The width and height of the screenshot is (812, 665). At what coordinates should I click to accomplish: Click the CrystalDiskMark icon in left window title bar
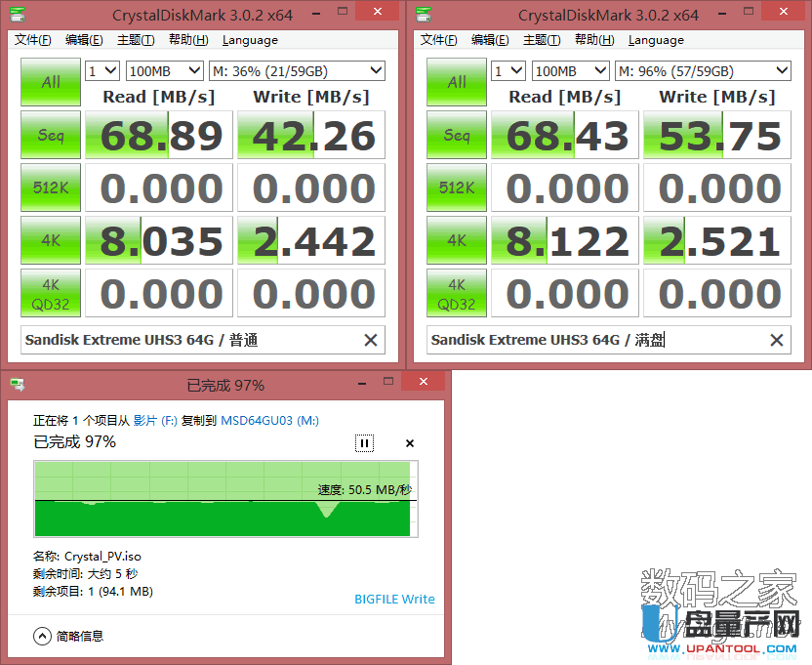point(17,15)
